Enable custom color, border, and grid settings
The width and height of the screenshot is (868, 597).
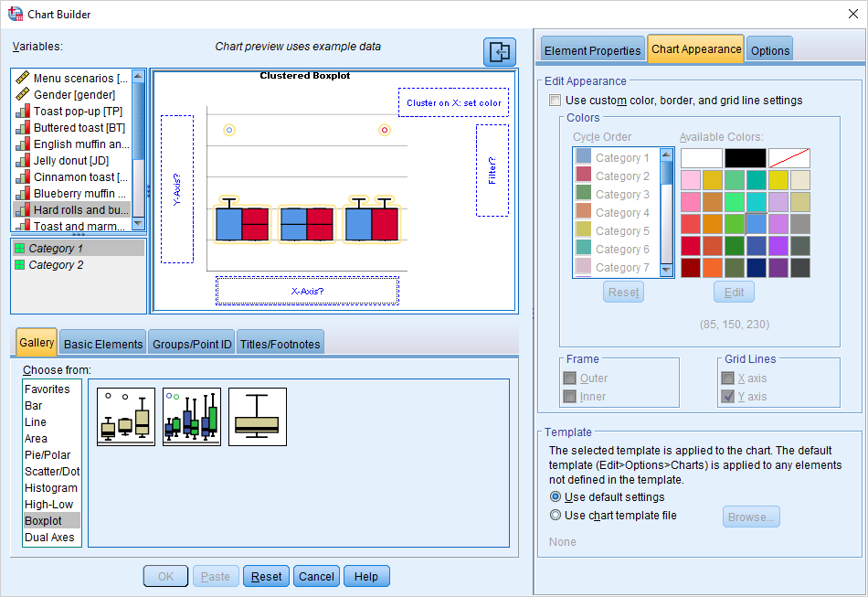pyautogui.click(x=555, y=101)
